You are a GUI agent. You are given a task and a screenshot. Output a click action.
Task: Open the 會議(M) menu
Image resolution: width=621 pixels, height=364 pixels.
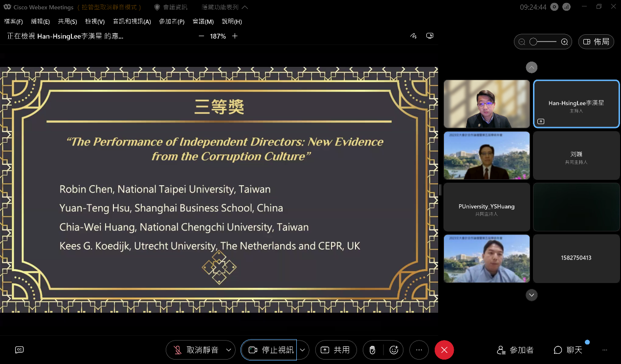pos(202,21)
